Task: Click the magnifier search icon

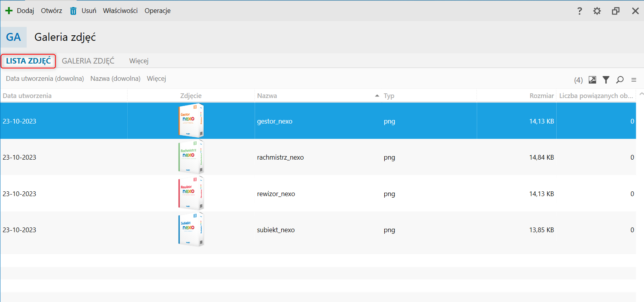Action: coord(620,80)
